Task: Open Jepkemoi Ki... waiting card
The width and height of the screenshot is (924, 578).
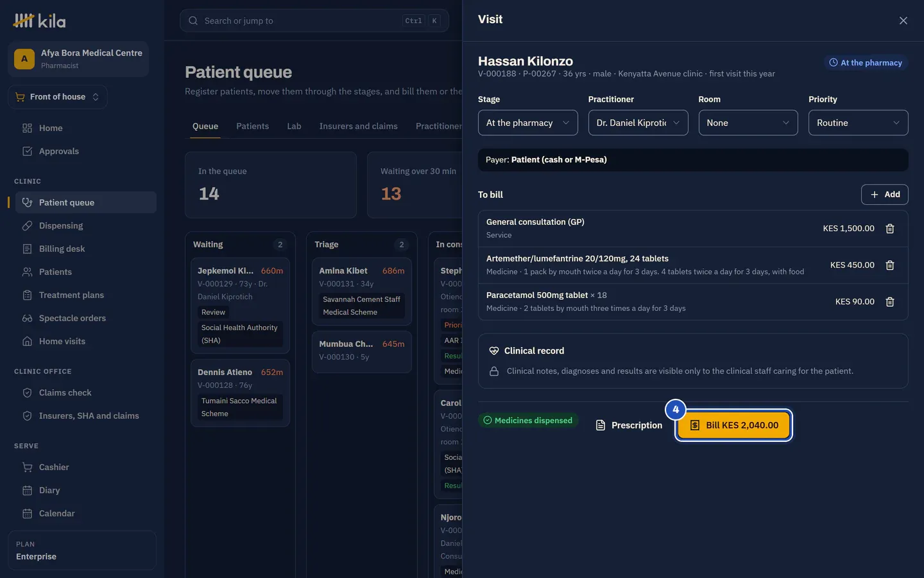Action: pos(240,305)
